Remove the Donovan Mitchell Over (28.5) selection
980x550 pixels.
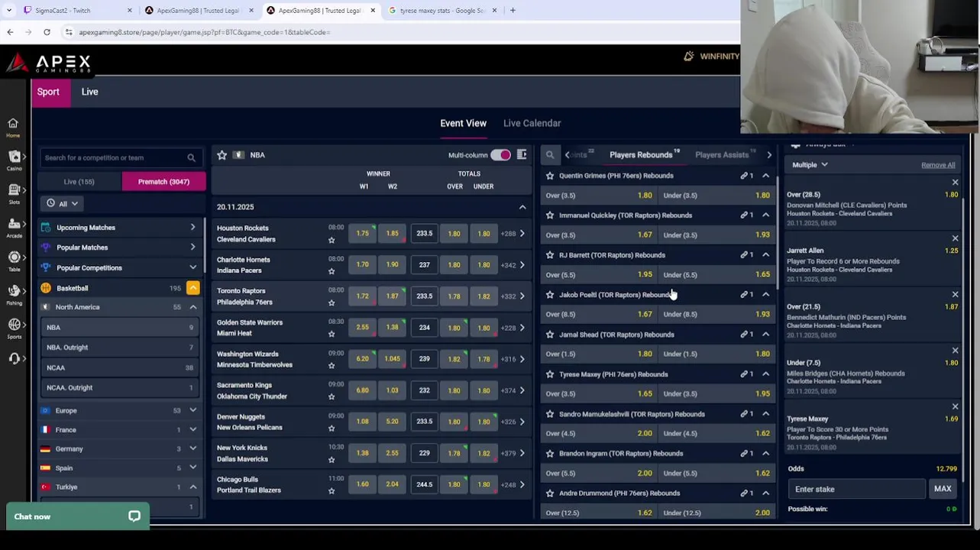(x=955, y=183)
